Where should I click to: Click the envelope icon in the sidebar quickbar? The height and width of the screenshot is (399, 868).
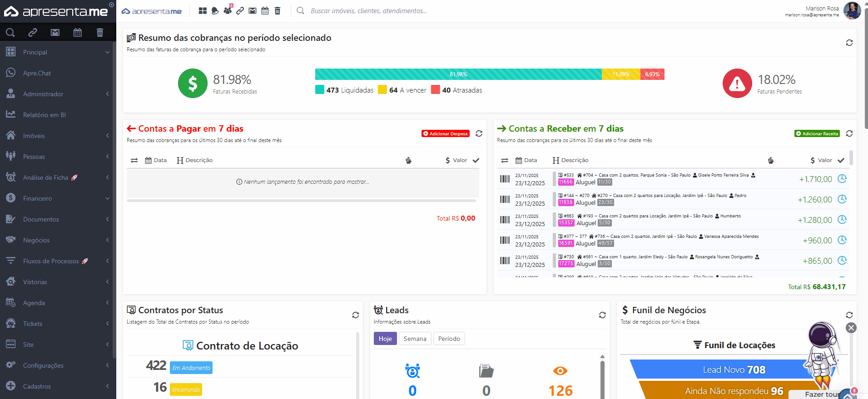click(55, 32)
